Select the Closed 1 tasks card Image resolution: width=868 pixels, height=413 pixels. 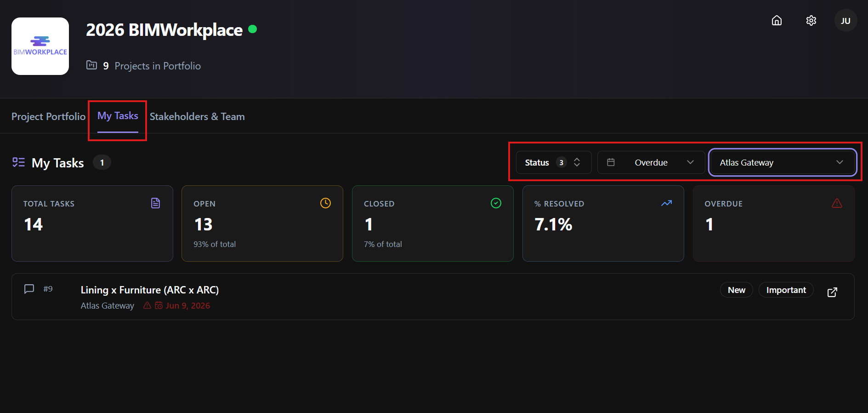click(x=433, y=224)
